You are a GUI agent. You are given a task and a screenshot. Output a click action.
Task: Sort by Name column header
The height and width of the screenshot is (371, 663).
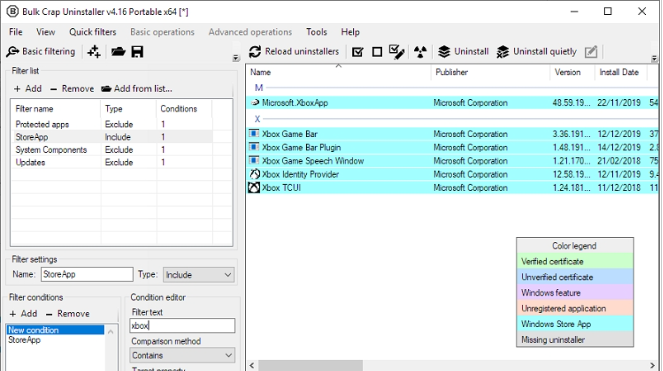pyautogui.click(x=339, y=72)
